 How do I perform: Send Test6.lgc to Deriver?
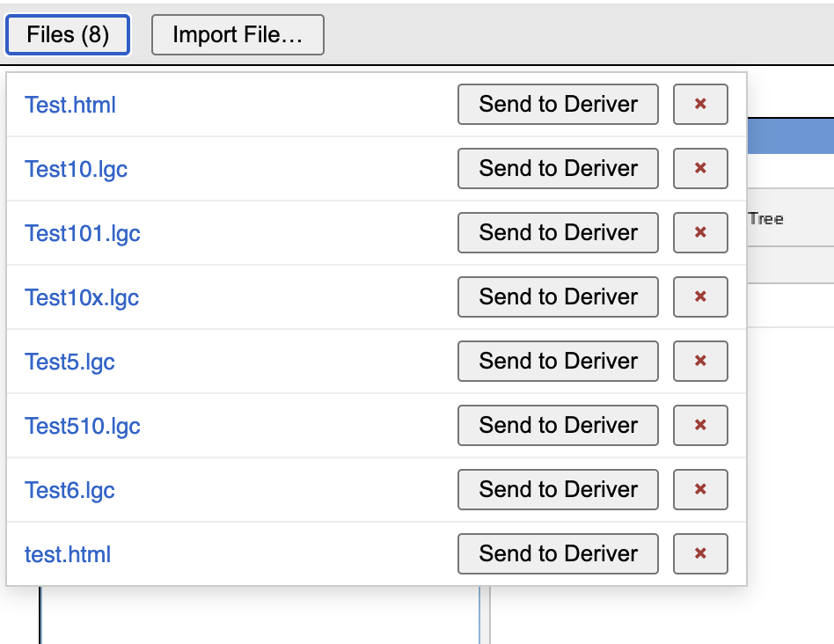click(558, 490)
